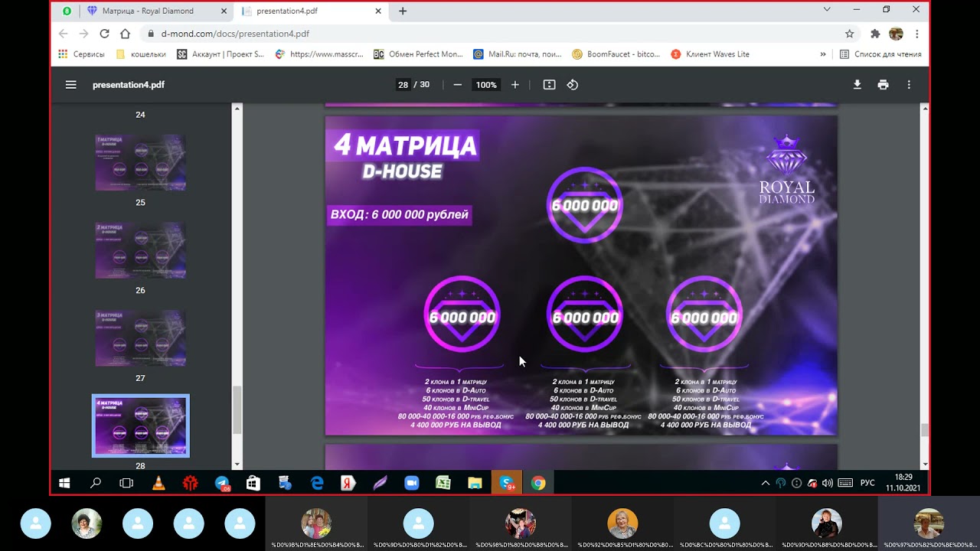This screenshot has height=551, width=980.
Task: Download the presentation4.pdf file
Action: pyautogui.click(x=857, y=85)
